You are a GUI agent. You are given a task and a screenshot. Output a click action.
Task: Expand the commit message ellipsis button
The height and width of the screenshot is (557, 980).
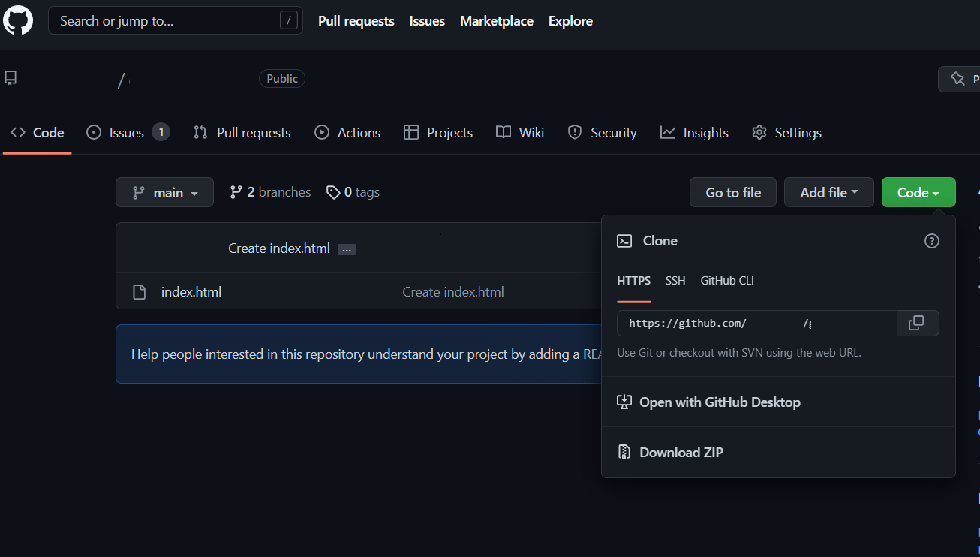pyautogui.click(x=347, y=249)
